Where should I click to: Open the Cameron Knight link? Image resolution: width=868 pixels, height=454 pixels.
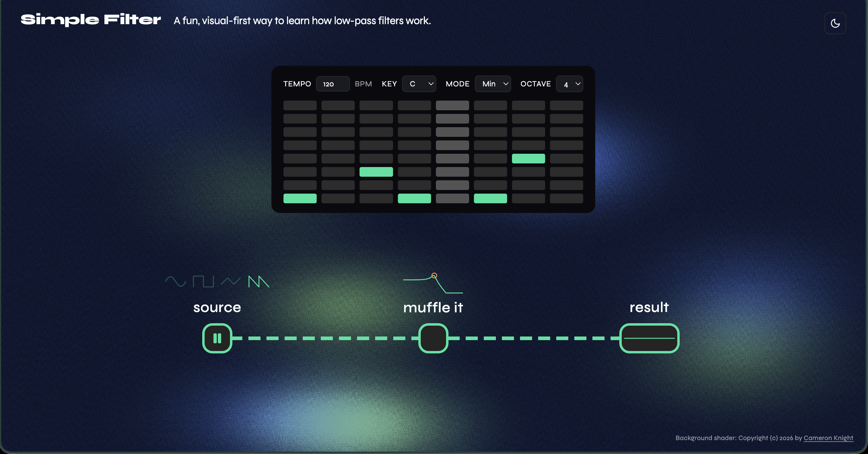(828, 438)
